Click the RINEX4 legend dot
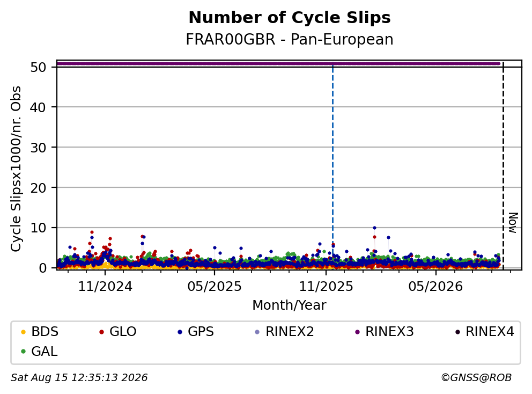This screenshot has width=532, height=394. pyautogui.click(x=457, y=332)
